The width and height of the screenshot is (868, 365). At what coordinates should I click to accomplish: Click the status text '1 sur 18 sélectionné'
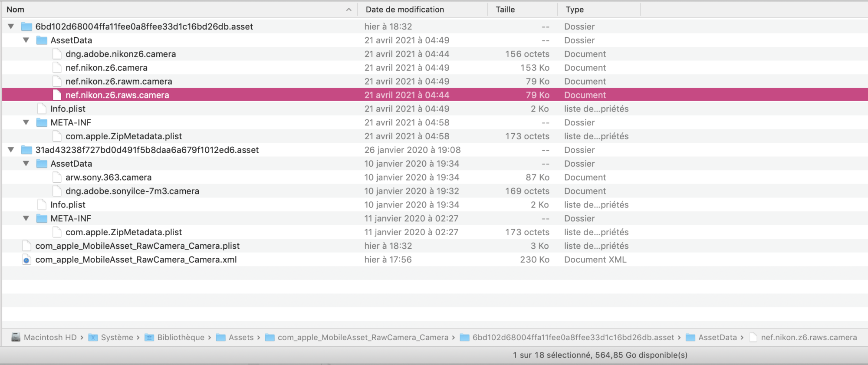[x=552, y=355]
